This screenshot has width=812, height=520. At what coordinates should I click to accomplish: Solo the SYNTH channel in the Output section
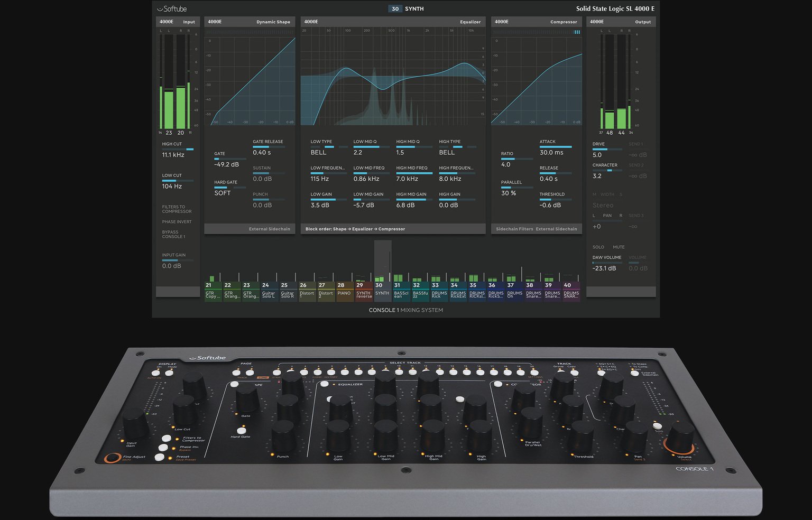coord(598,247)
